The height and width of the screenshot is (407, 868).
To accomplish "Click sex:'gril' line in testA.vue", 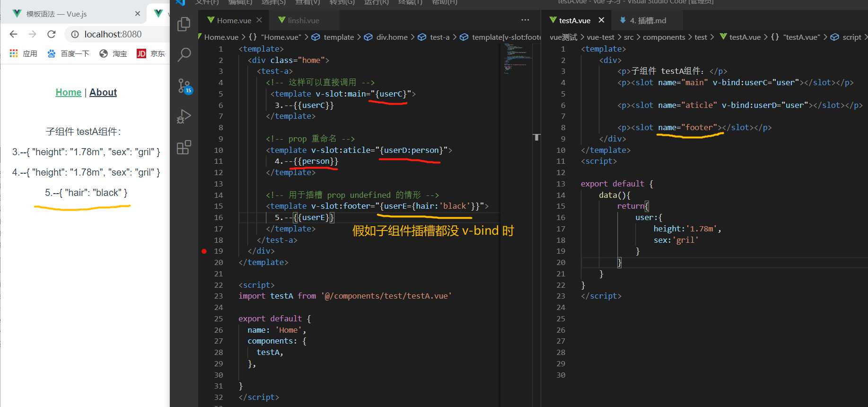I will coord(676,240).
